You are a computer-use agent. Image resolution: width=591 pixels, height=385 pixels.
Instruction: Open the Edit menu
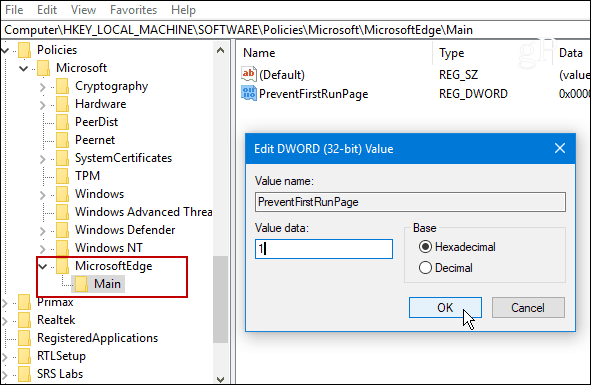(47, 9)
